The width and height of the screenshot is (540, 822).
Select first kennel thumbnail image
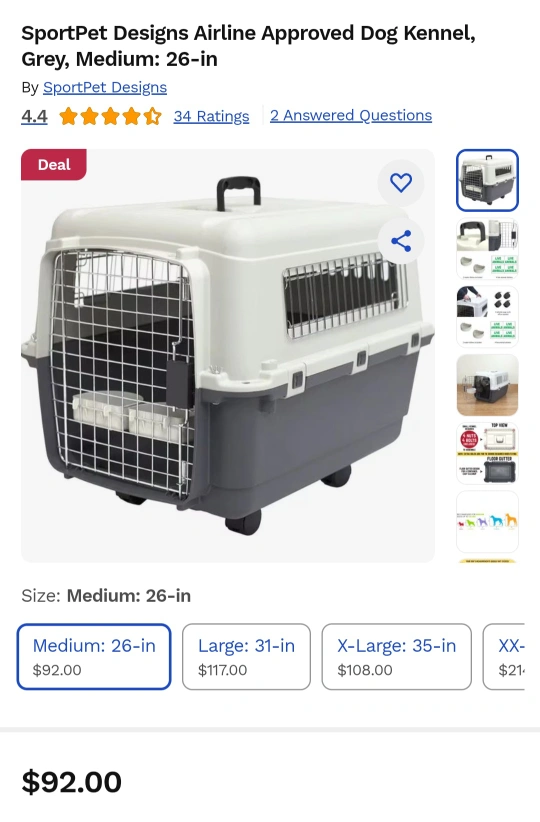coord(487,180)
